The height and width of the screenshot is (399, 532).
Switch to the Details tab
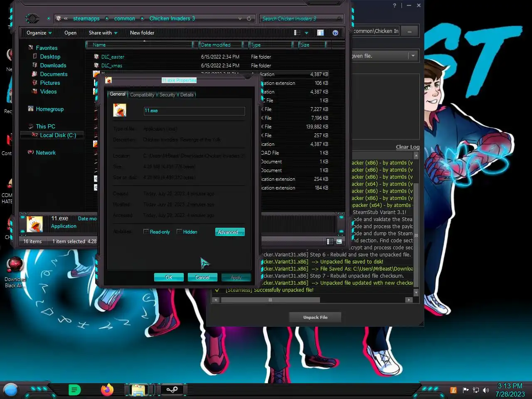187,95
